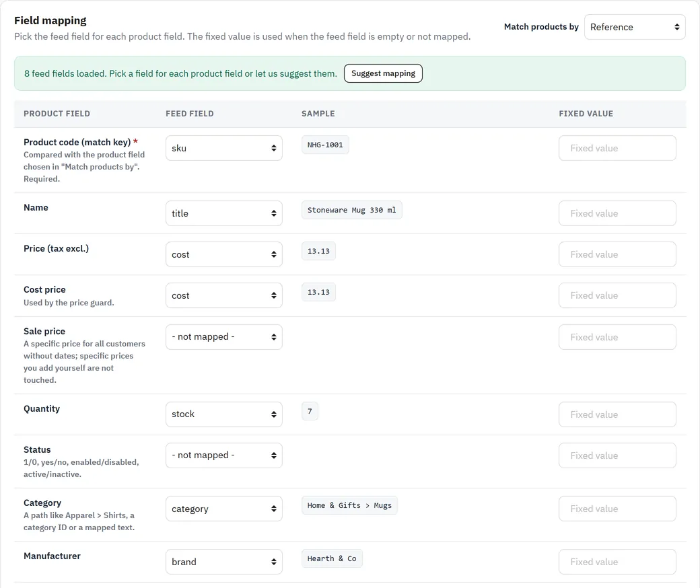Click the Quantity sample value 7
This screenshot has height=588, width=700.
point(310,411)
